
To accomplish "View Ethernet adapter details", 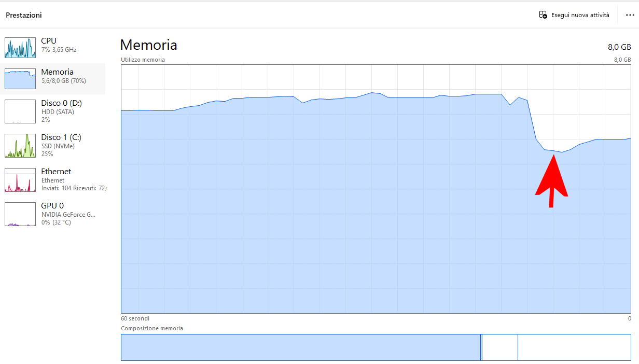I will 56,180.
